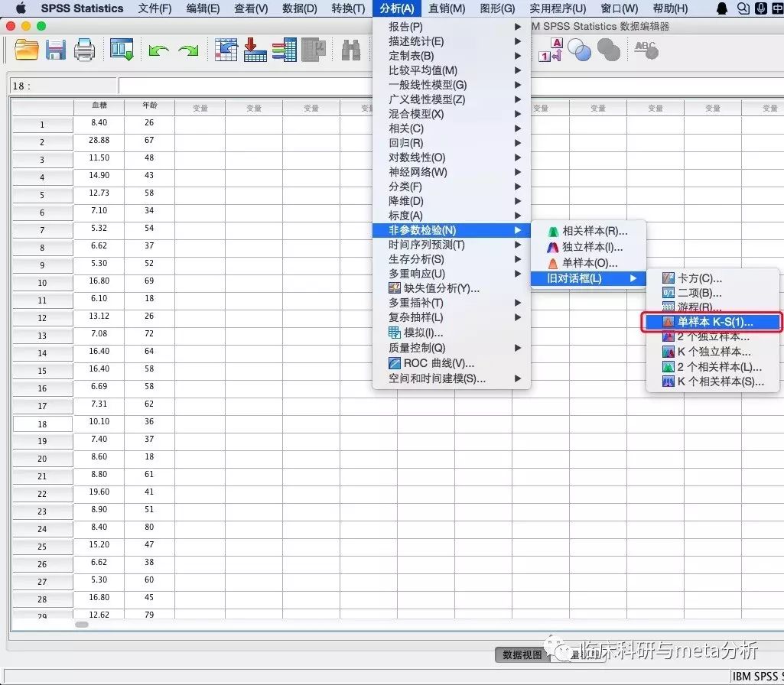Expand the 比较平均值(M) submenu
This screenshot has width=784, height=685.
[451, 70]
